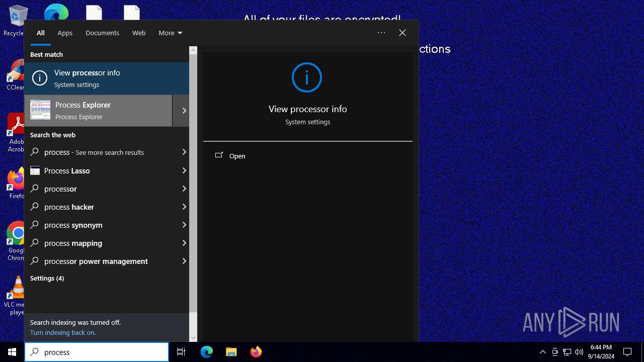Launch Microsoft Edge from the taskbar
This screenshot has width=644, height=362.
pyautogui.click(x=207, y=352)
